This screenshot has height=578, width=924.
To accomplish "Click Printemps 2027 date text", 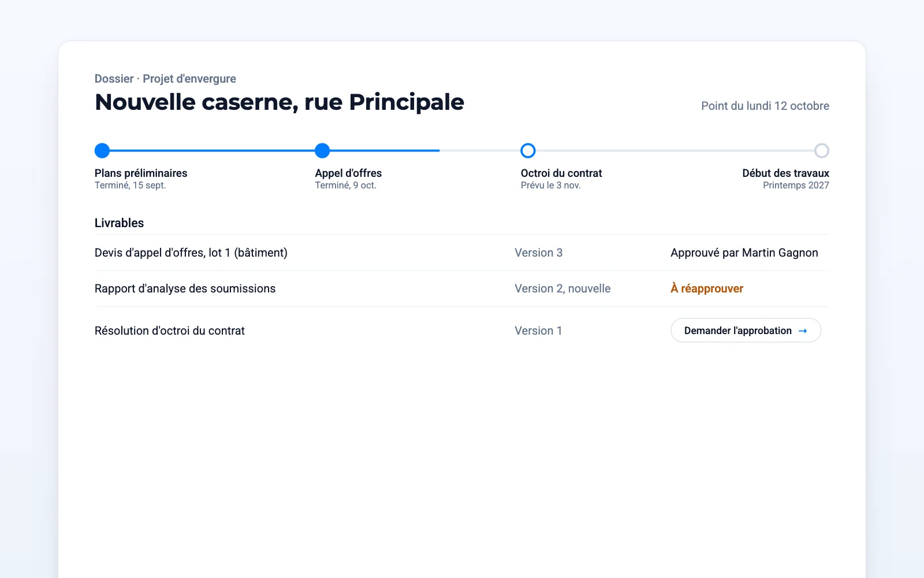I will click(x=796, y=186).
